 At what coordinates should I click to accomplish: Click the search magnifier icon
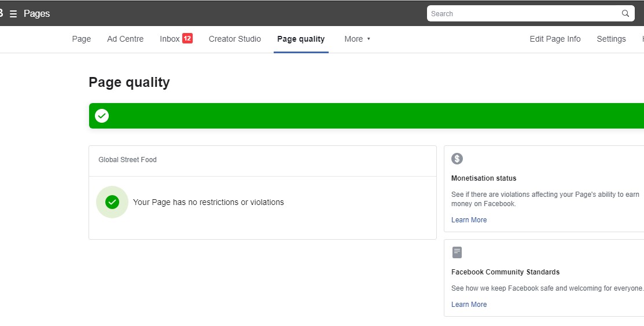pyautogui.click(x=625, y=13)
